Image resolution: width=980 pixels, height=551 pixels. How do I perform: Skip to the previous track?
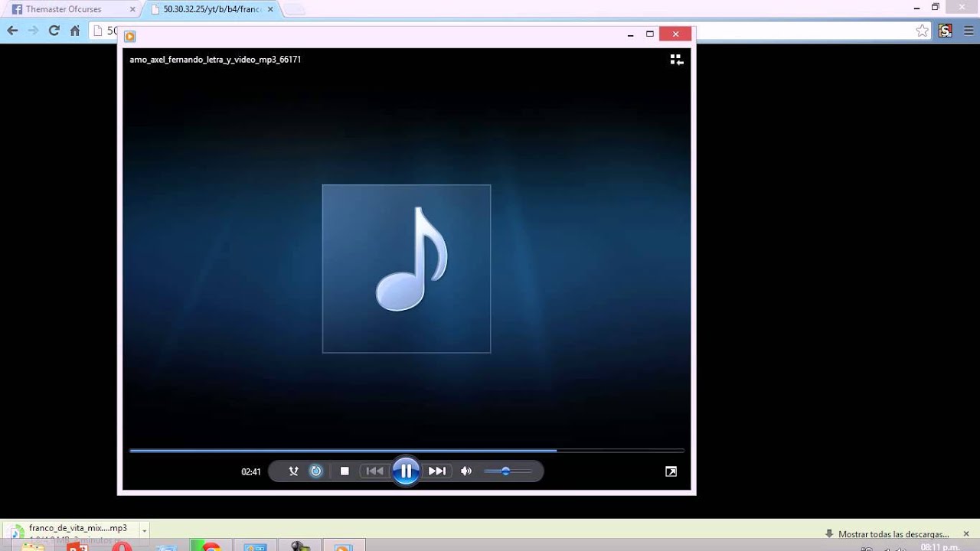tap(374, 471)
